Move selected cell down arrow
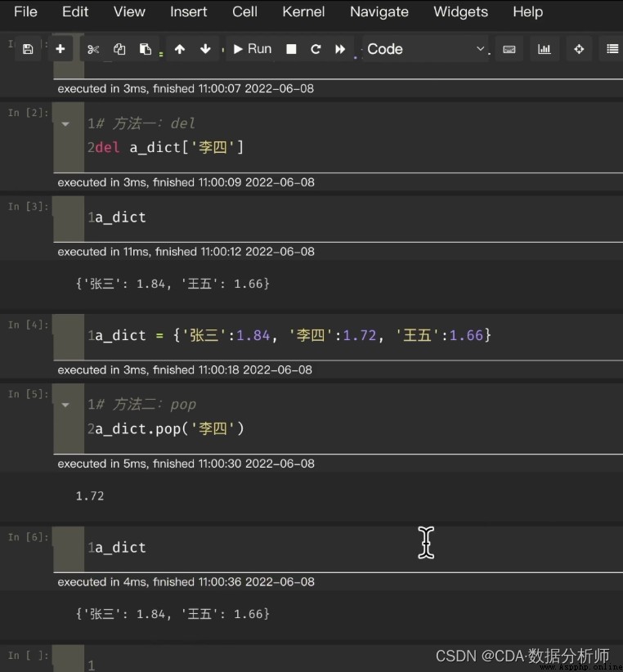This screenshot has height=672, width=623. tap(206, 49)
